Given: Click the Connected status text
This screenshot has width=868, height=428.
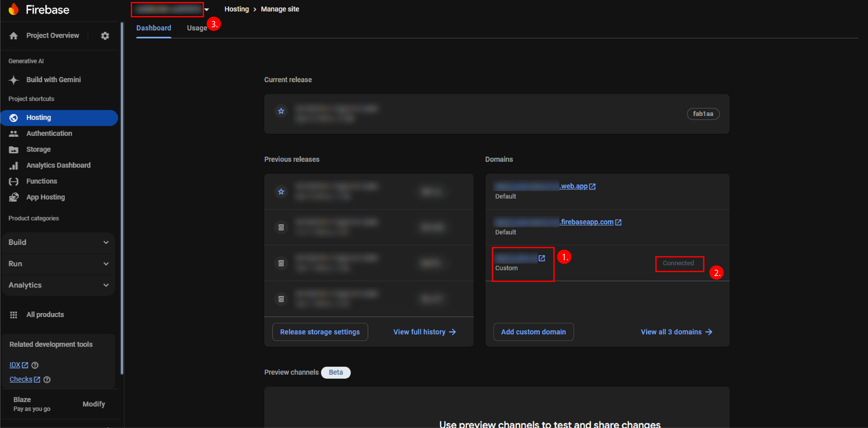Looking at the screenshot, I should click(x=678, y=263).
